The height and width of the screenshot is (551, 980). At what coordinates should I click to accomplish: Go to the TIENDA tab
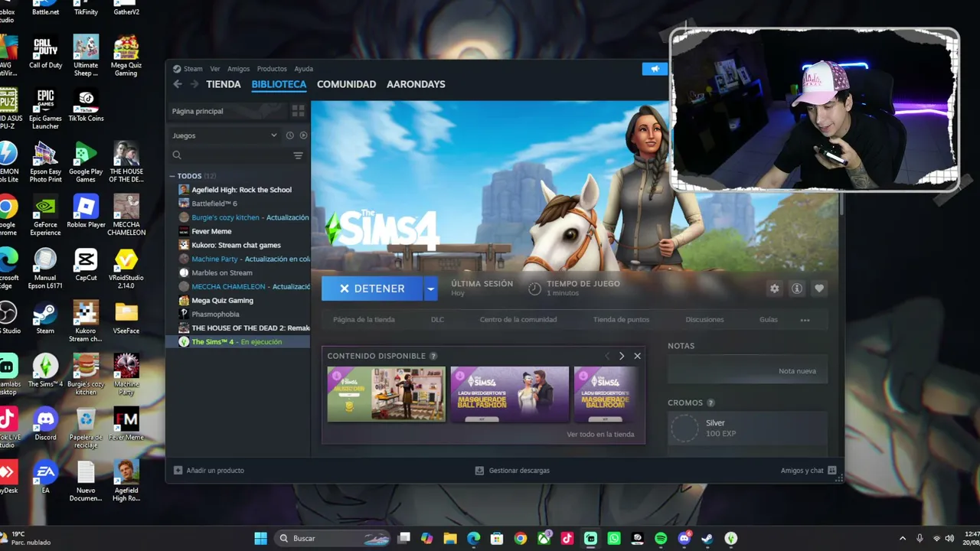pos(224,84)
